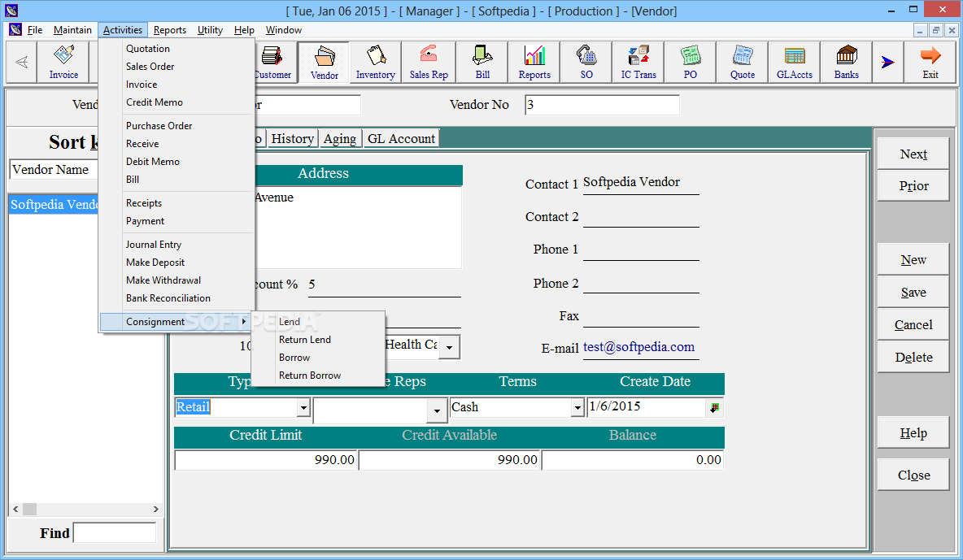This screenshot has width=963, height=560.
Task: Select Journal Entry menu item
Action: point(177,244)
